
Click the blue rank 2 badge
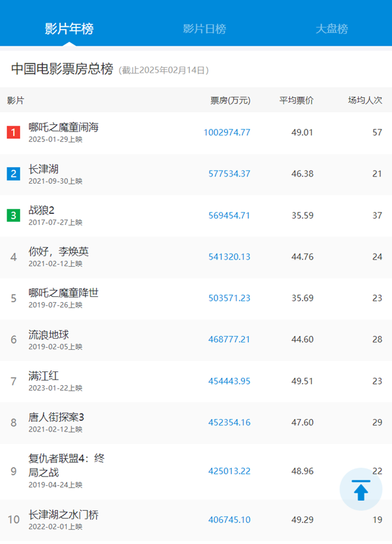tap(14, 173)
